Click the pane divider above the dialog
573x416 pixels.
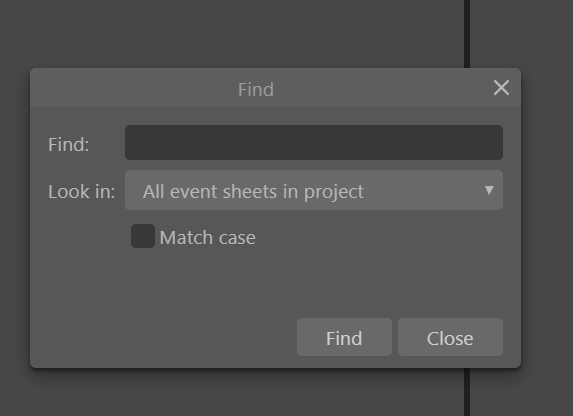[x=467, y=34]
